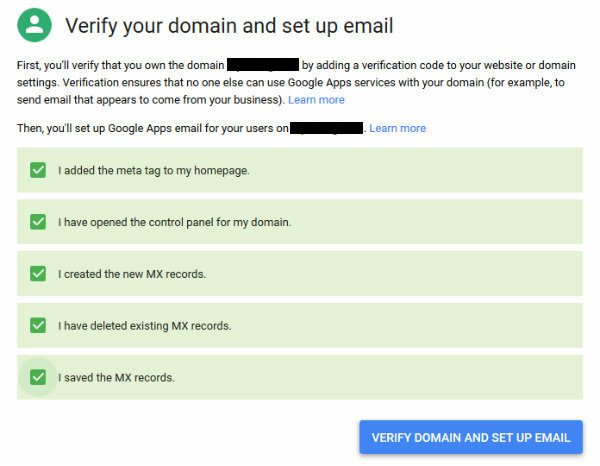Click the green user account icon
The image size is (600, 466).
pyautogui.click(x=34, y=25)
